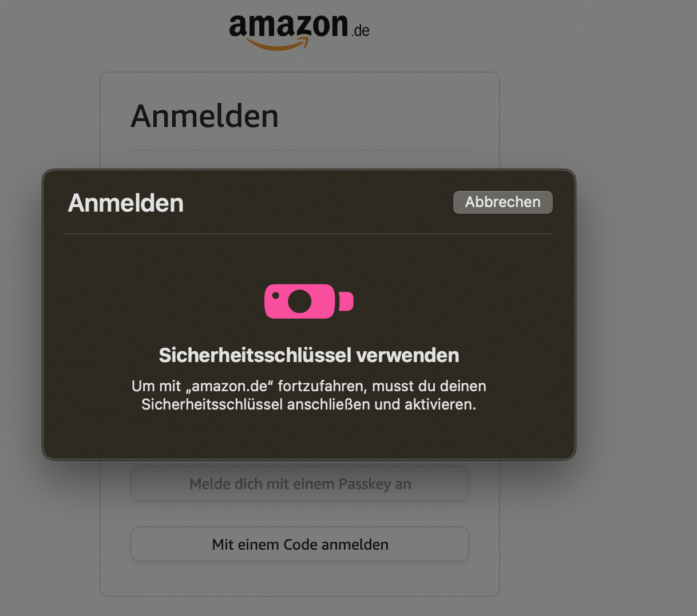Click the small dot on security key icon
Viewport: 697px width, 616px height.
[x=275, y=296]
